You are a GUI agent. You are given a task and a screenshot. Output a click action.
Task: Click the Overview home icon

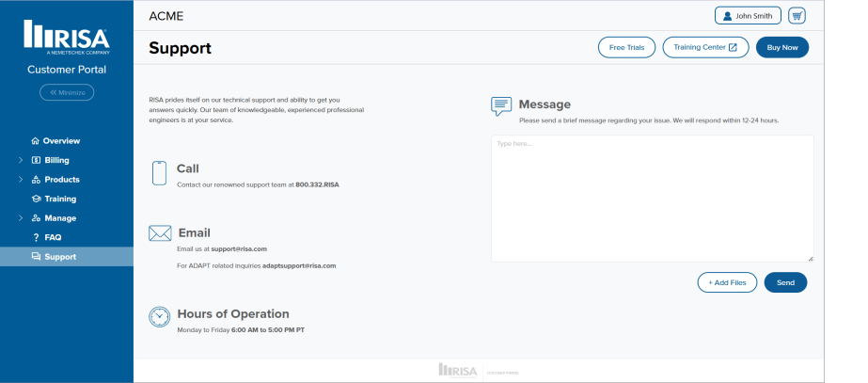tap(36, 141)
